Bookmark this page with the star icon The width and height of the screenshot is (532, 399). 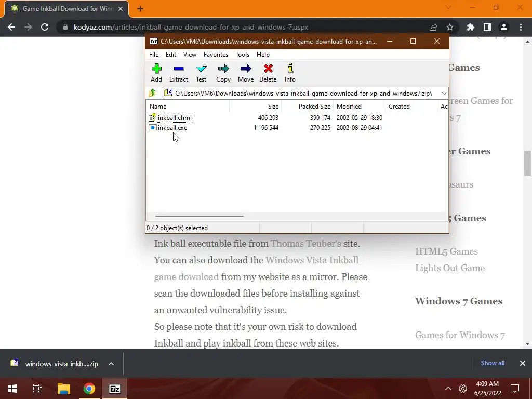[450, 27]
